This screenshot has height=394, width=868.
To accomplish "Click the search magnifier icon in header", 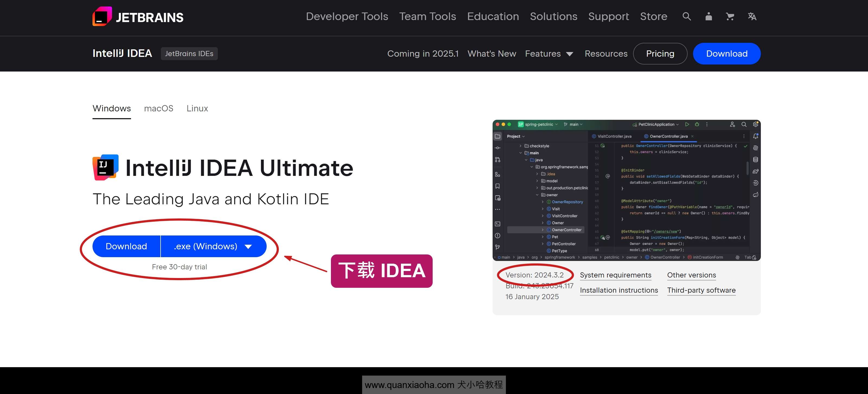I will click(x=686, y=17).
